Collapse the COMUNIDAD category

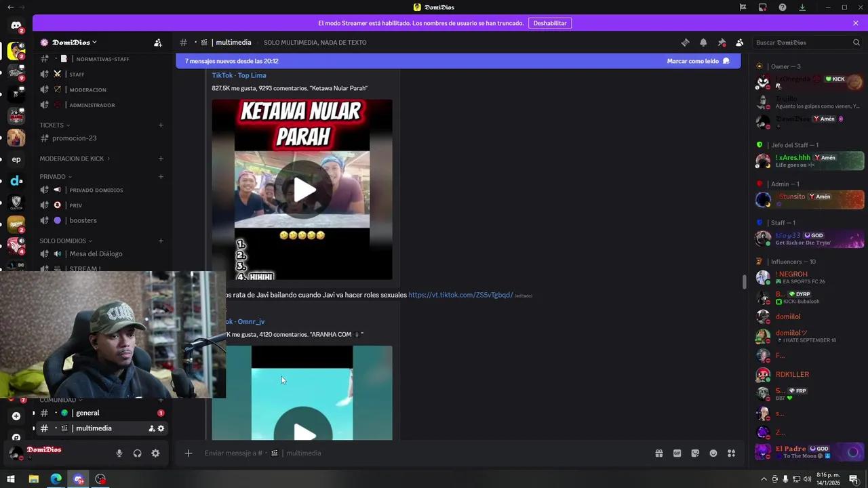(60, 400)
